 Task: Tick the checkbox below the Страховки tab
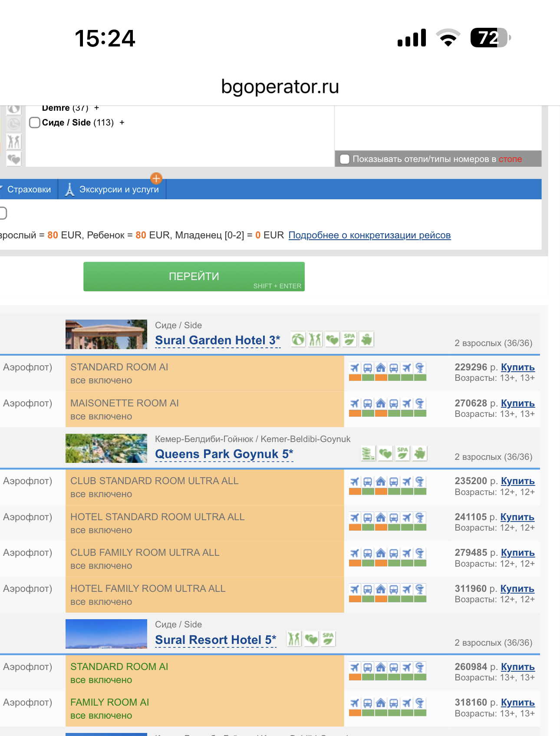click(3, 213)
